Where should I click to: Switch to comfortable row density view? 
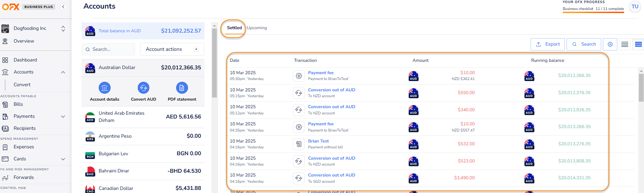coord(638,44)
